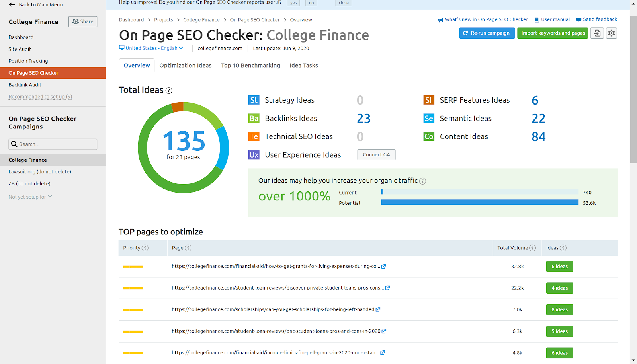Click the Share button
637x364 pixels.
pos(83,21)
